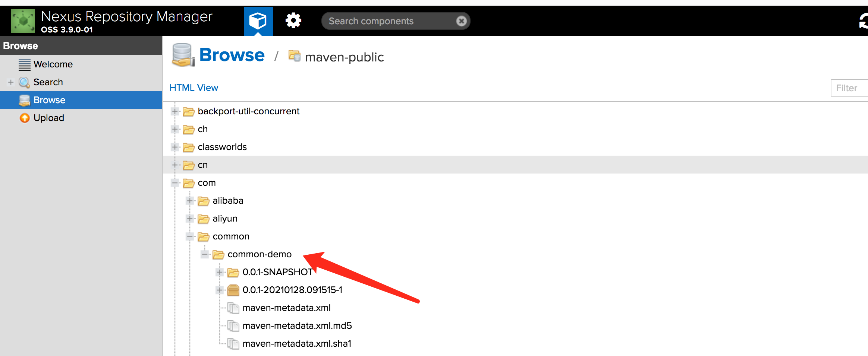Click the Search magnifier icon in sidebar
The width and height of the screenshot is (868, 356).
tap(24, 82)
